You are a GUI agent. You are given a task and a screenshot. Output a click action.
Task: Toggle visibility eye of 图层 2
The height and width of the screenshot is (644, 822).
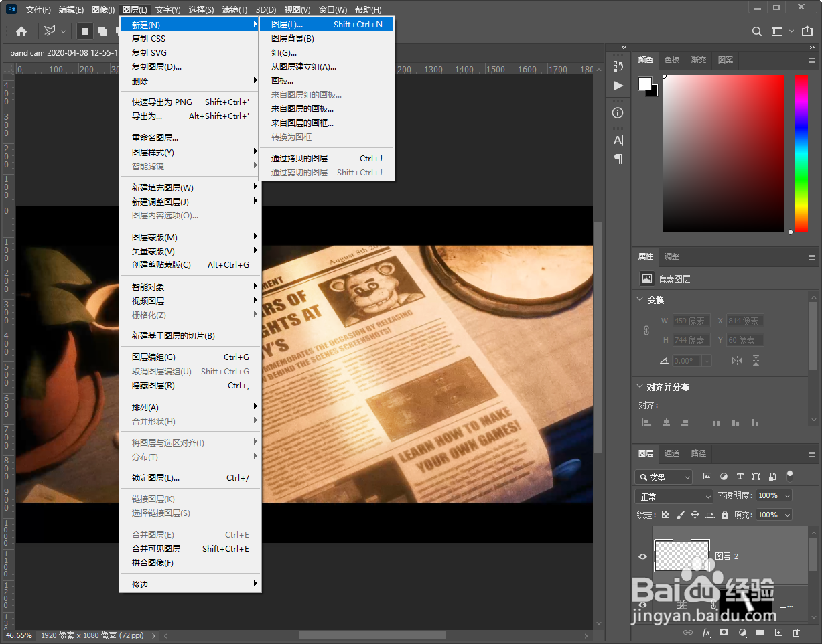(x=643, y=556)
